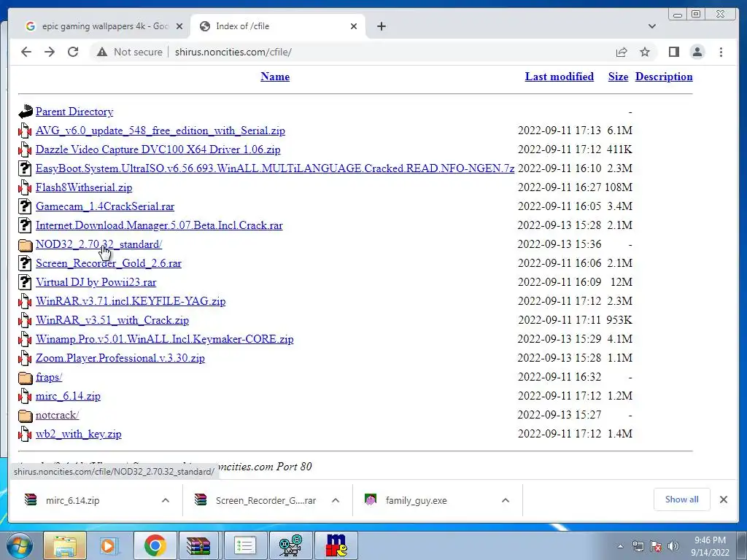Download EasyBoot.System.UltraISO 7z file
Viewport: 747px width, 560px height.
275,168
